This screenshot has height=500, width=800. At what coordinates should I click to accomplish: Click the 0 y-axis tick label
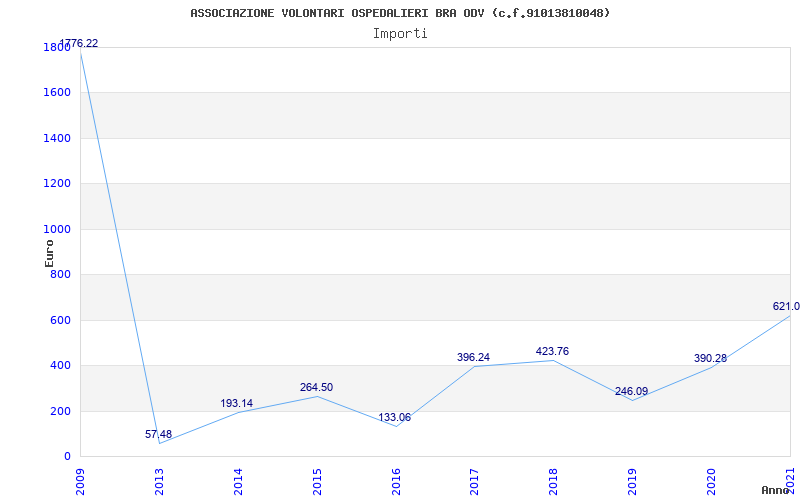[x=67, y=457]
